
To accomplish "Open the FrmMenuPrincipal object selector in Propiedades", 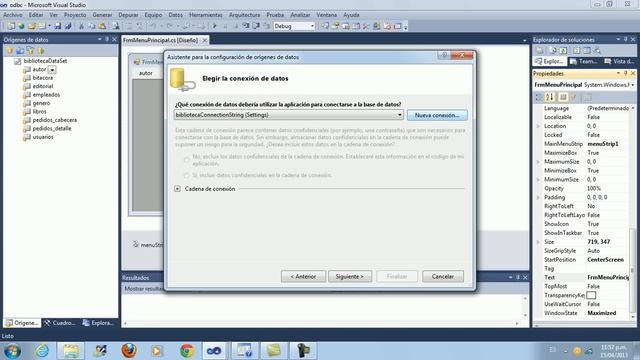I will 633,85.
